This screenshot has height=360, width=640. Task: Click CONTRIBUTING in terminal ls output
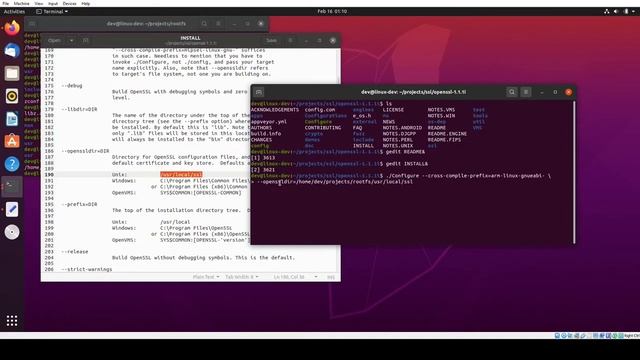click(x=323, y=128)
